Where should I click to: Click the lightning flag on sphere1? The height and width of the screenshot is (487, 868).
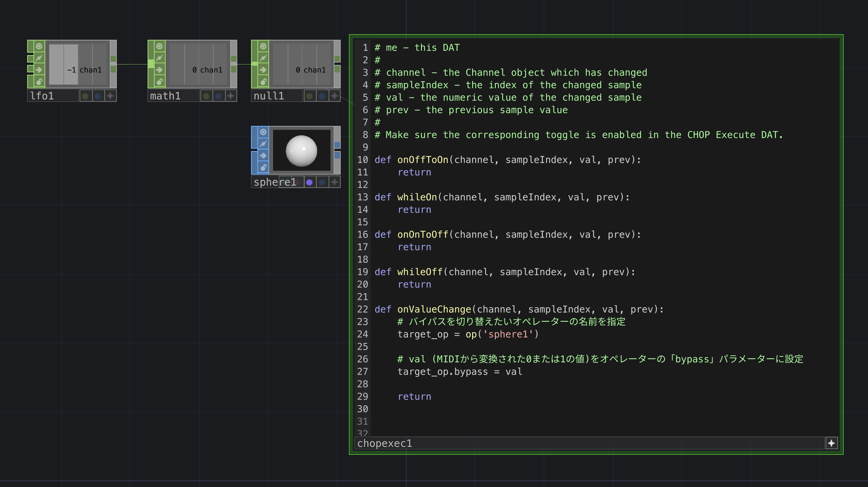coord(263,144)
